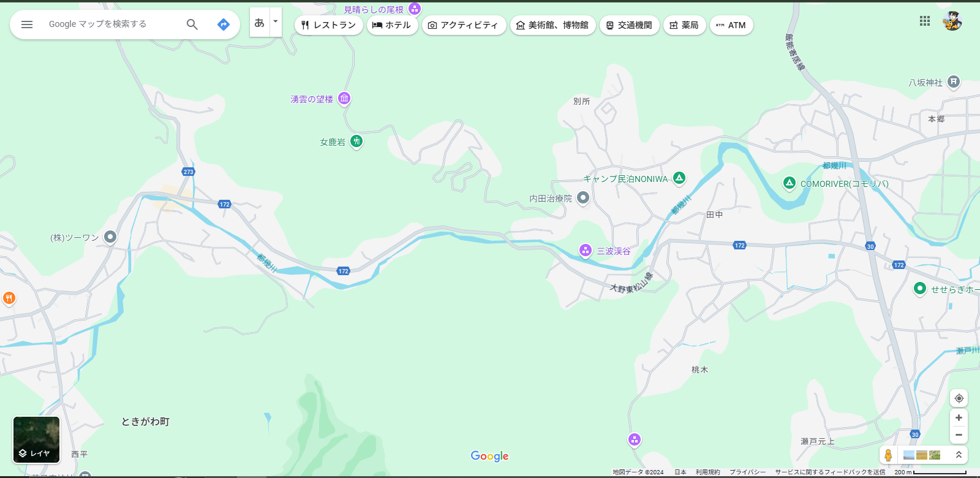This screenshot has width=980, height=478.
Task: Select the ホテル category chip
Action: [392, 25]
